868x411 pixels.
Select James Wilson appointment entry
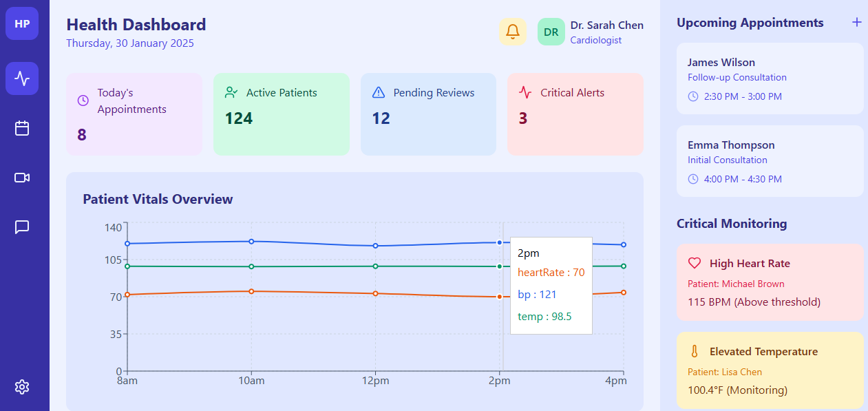click(770, 78)
